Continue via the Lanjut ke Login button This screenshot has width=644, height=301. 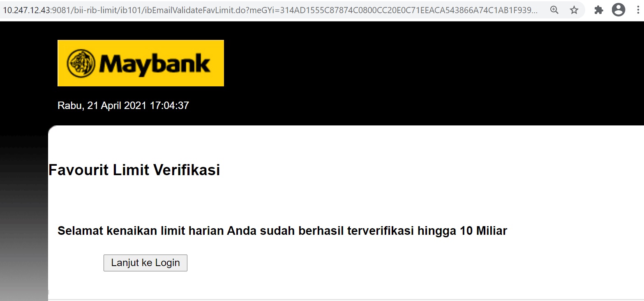[x=145, y=263]
